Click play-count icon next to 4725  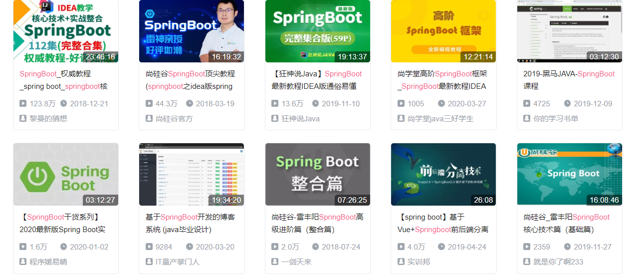coord(527,104)
